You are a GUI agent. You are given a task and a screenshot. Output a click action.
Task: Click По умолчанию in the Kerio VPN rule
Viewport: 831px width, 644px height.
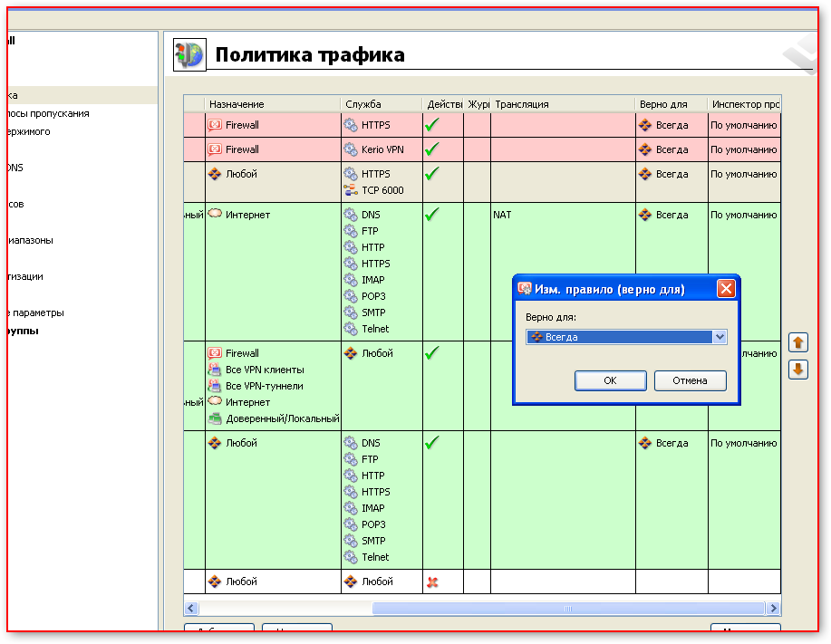point(744,149)
